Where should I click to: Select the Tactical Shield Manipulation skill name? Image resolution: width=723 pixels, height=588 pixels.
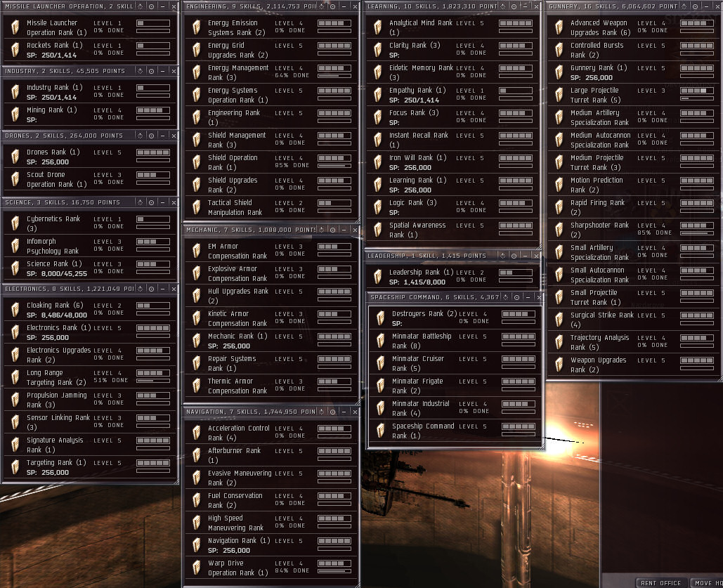[x=235, y=207]
